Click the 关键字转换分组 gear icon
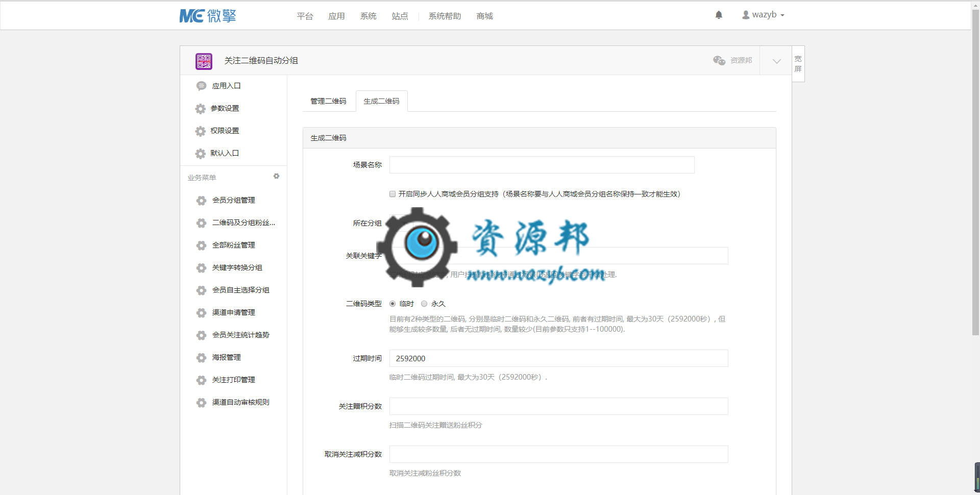 201,267
